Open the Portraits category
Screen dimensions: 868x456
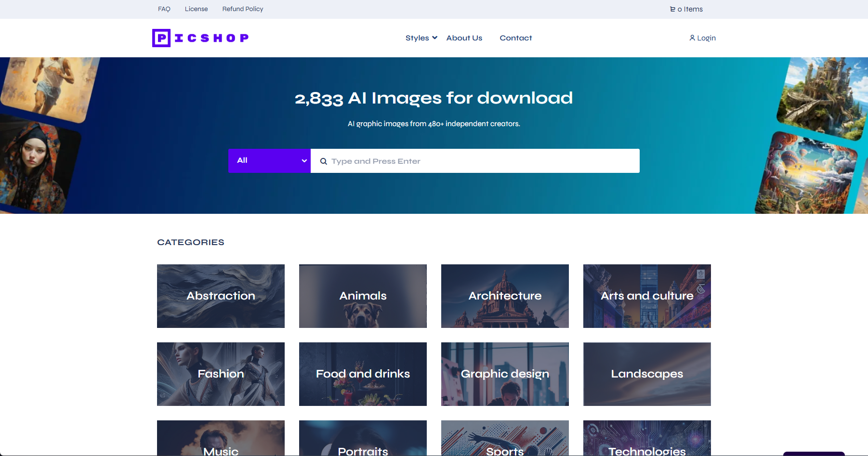[x=363, y=438]
